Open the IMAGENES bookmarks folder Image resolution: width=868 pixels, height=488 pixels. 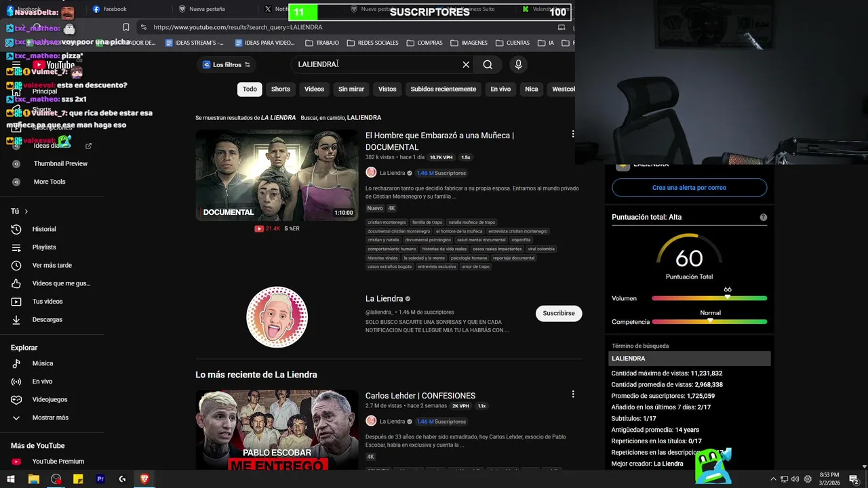pyautogui.click(x=469, y=43)
